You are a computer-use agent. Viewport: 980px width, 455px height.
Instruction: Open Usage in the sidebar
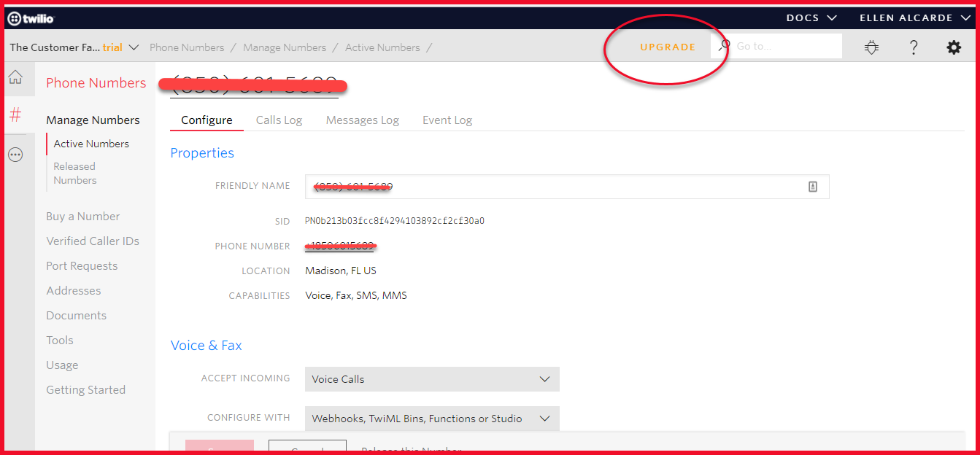pyautogui.click(x=62, y=365)
